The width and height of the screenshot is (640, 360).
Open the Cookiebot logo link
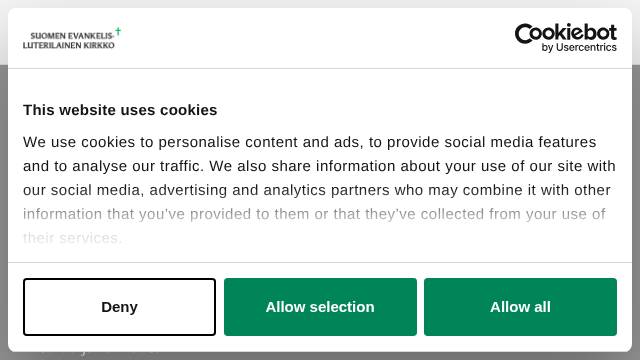pos(565,38)
